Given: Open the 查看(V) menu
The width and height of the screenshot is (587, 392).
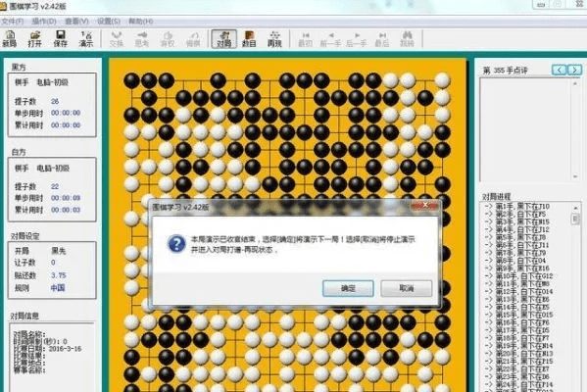Looking at the screenshot, I should [76, 22].
